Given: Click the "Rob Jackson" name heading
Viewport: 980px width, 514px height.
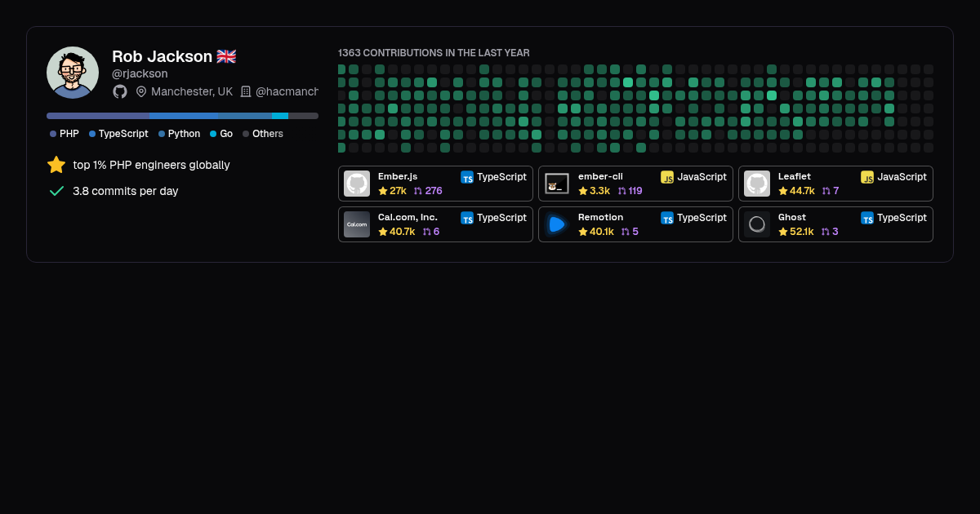Looking at the screenshot, I should (162, 56).
